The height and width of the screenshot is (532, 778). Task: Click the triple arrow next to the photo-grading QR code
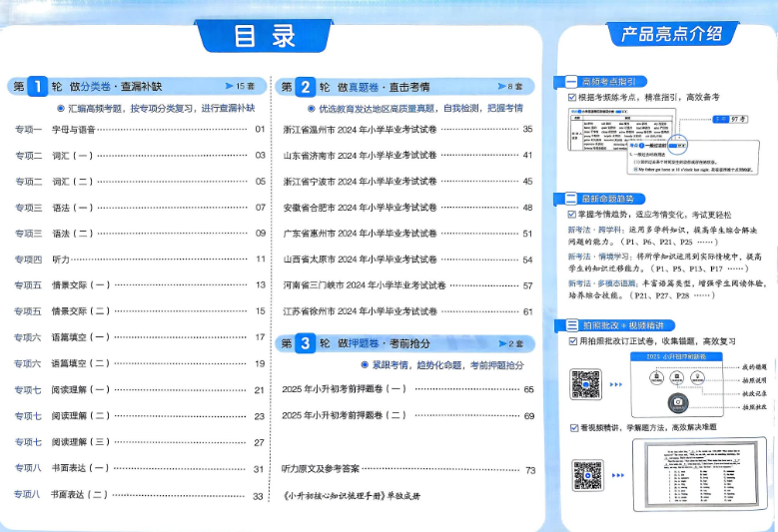pyautogui.click(x=616, y=384)
